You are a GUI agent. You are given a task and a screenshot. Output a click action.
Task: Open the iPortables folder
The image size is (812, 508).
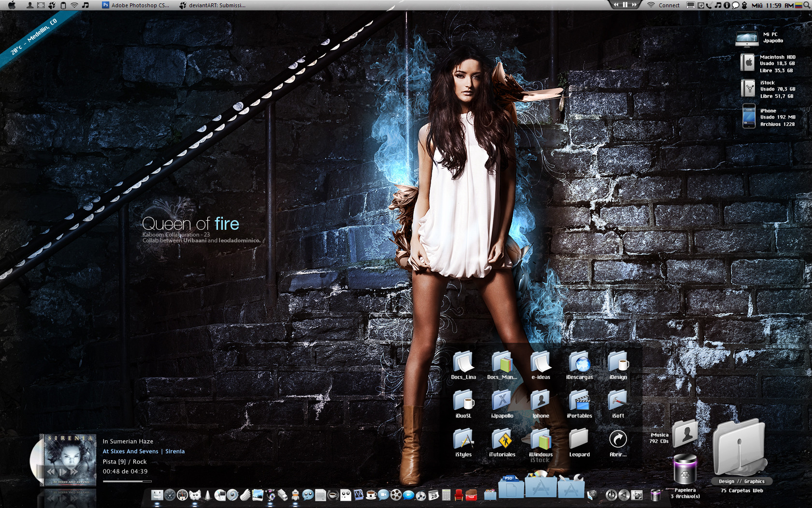point(579,401)
